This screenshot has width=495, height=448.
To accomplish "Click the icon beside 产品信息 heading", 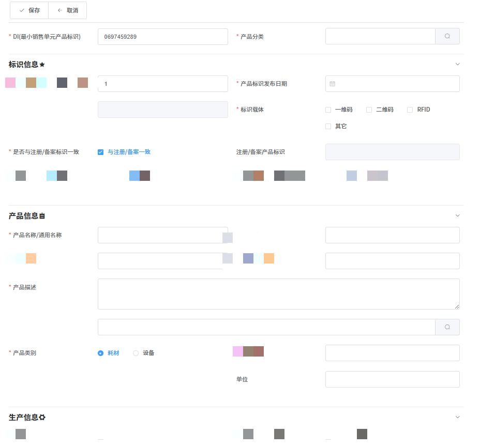I will click(42, 216).
